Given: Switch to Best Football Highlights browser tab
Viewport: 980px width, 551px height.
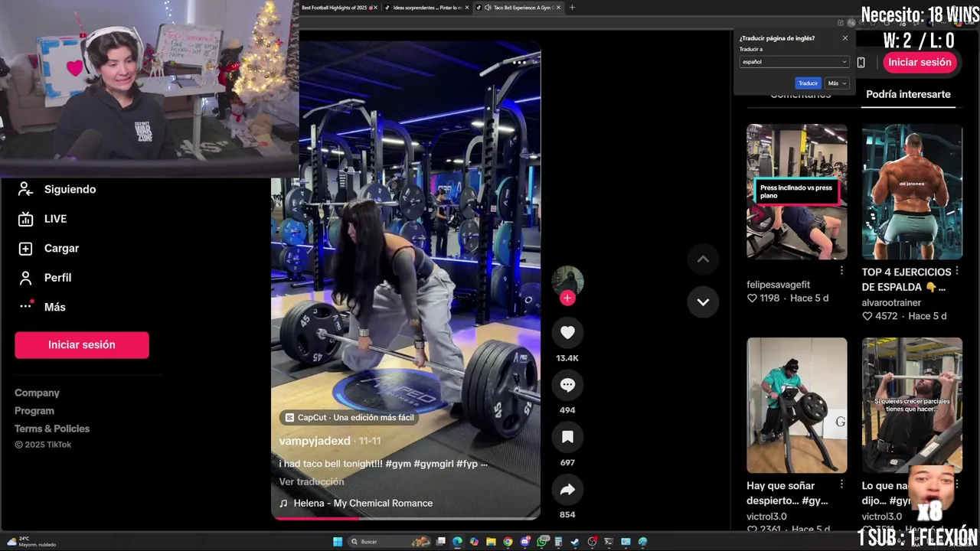Looking at the screenshot, I should click(336, 8).
